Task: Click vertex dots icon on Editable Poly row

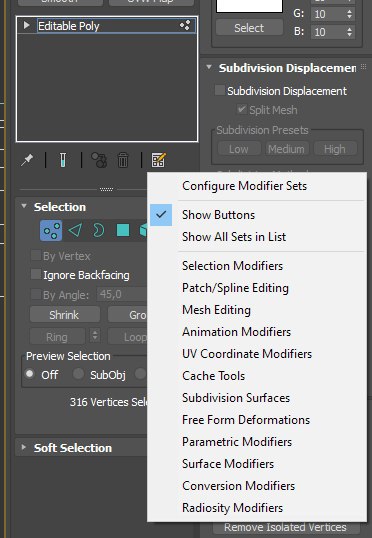Action: click(185, 25)
